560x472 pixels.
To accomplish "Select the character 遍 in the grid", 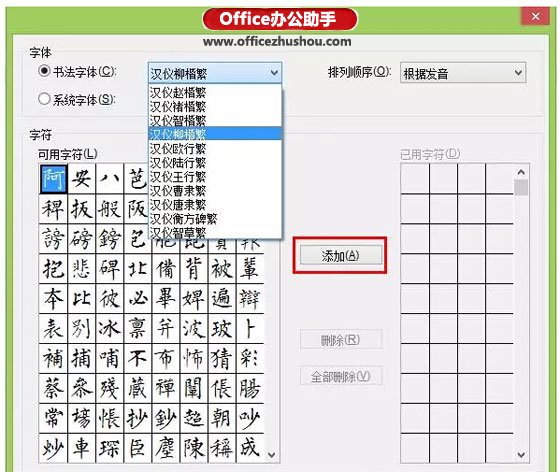I will pos(222,299).
